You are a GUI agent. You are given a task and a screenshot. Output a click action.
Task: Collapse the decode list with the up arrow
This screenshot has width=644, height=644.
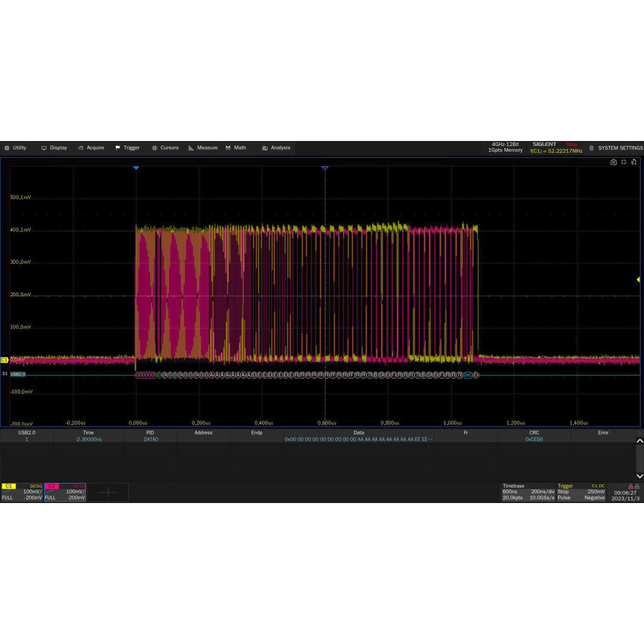(x=639, y=441)
